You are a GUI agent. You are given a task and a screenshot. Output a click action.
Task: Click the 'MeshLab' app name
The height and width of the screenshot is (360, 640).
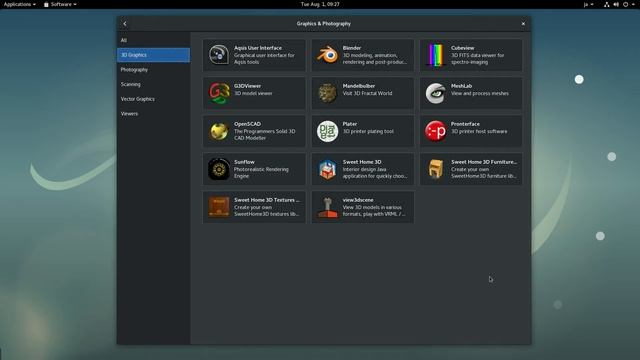pyautogui.click(x=461, y=86)
